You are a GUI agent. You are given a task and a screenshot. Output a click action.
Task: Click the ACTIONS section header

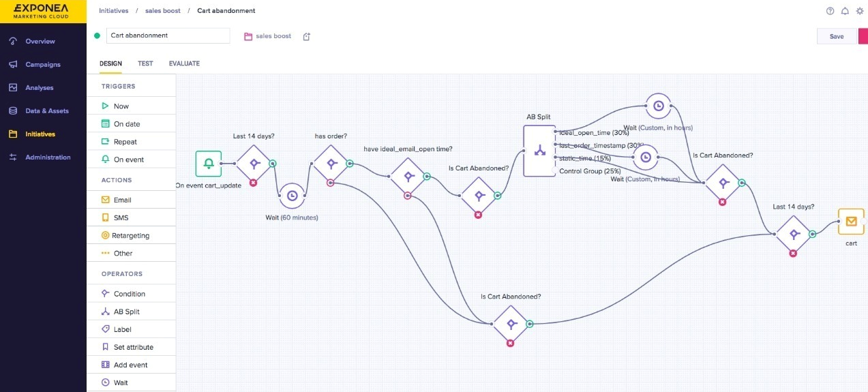point(117,181)
